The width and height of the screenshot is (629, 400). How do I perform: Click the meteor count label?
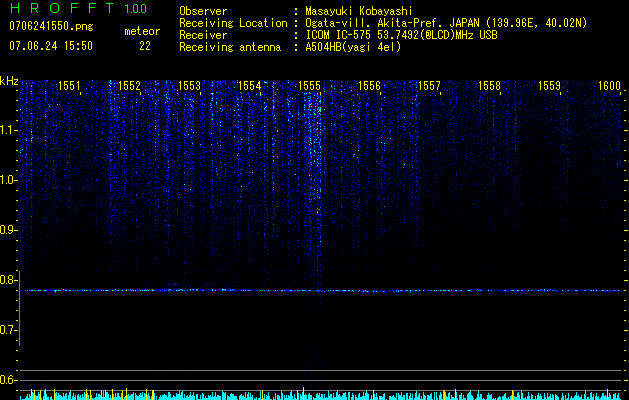coord(142,31)
